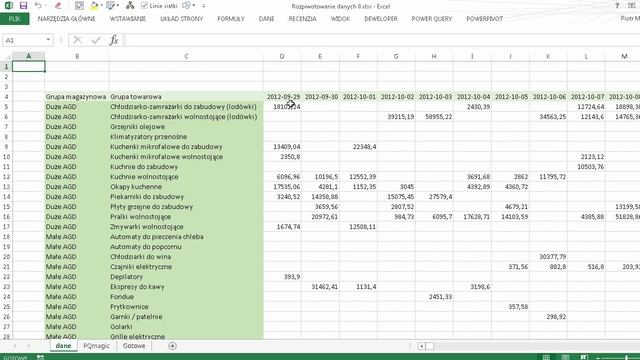Click the eraser clear icon in quick access toolbar
This screenshot has height=360, width=640.
58,6
